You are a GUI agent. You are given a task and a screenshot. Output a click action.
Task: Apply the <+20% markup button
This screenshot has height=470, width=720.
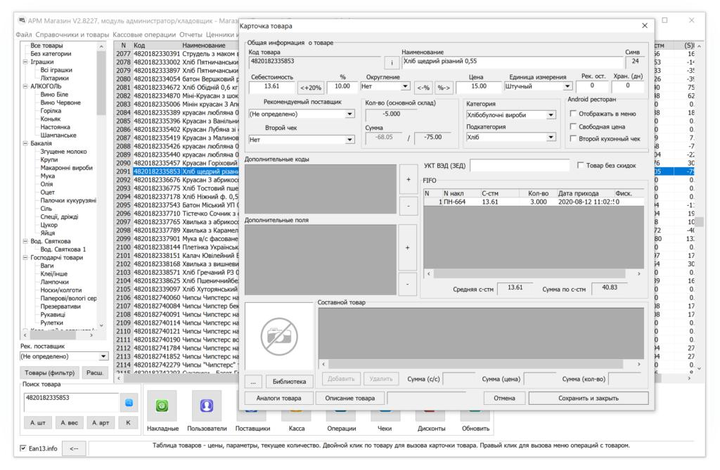[x=311, y=87]
